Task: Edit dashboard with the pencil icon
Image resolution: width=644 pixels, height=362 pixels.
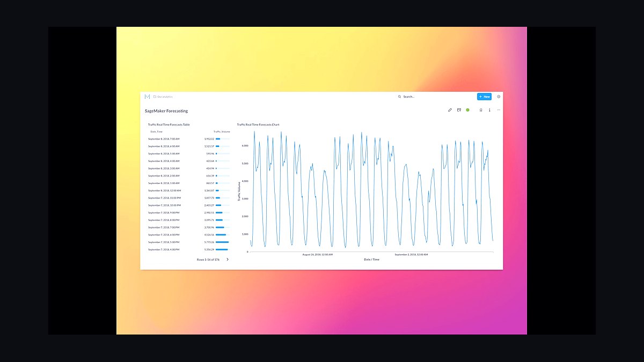Action: coord(450,110)
